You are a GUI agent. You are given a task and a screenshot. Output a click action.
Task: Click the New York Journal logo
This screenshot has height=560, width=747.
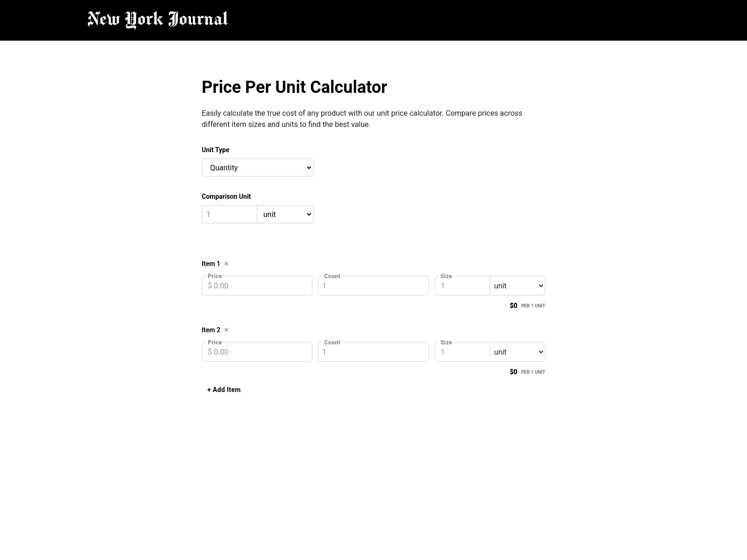click(x=158, y=20)
